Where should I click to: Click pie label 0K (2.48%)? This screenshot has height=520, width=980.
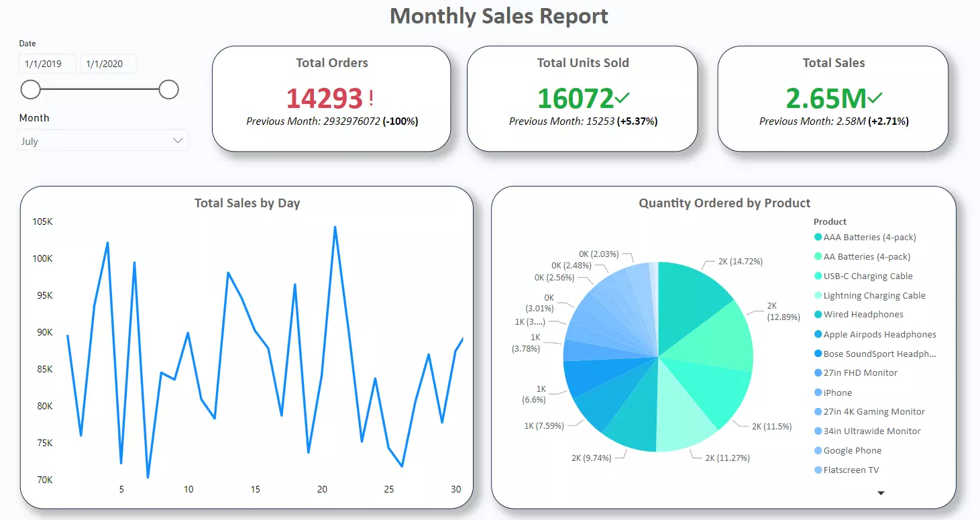coord(571,265)
